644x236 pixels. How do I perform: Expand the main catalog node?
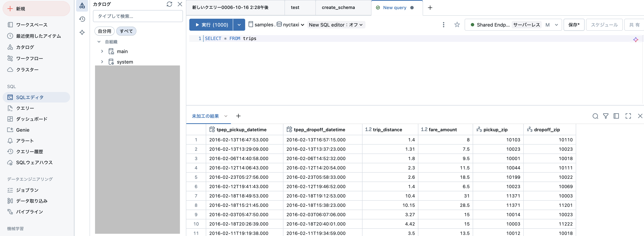(102, 51)
